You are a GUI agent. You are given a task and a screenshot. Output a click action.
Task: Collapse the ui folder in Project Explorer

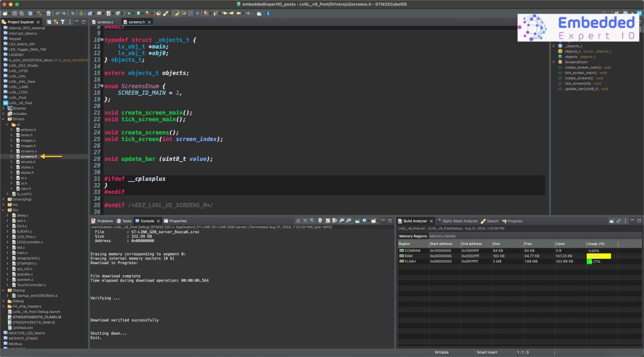coord(7,124)
